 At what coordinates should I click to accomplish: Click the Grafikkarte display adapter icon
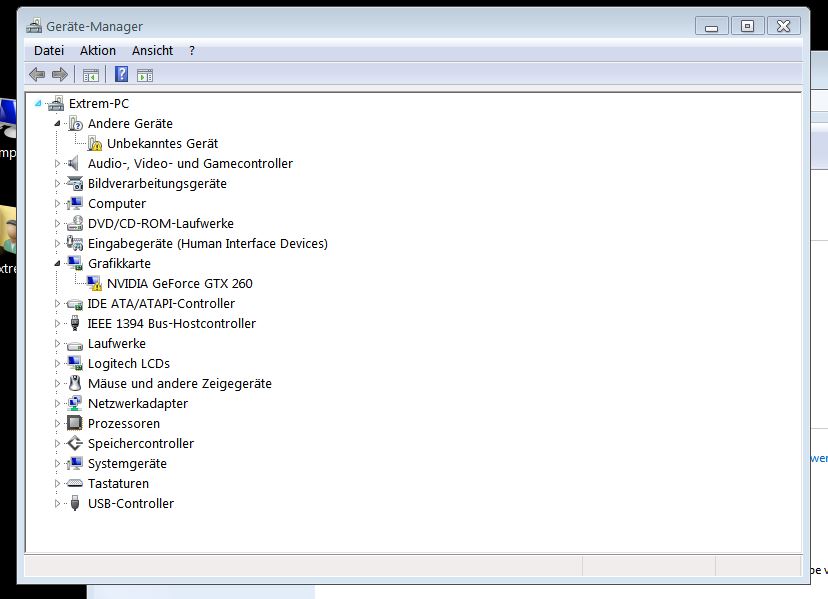point(75,263)
